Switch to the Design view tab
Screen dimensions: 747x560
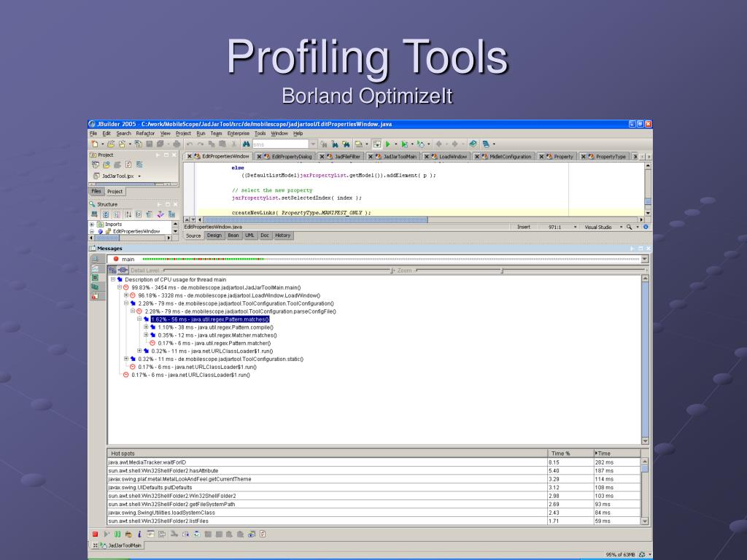[214, 236]
